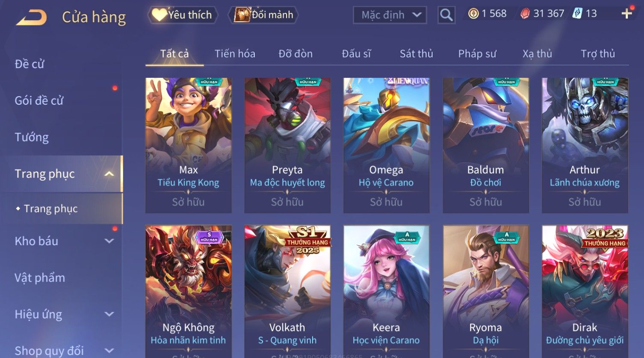
Task: Select the Pháp sư tab
Action: point(477,54)
